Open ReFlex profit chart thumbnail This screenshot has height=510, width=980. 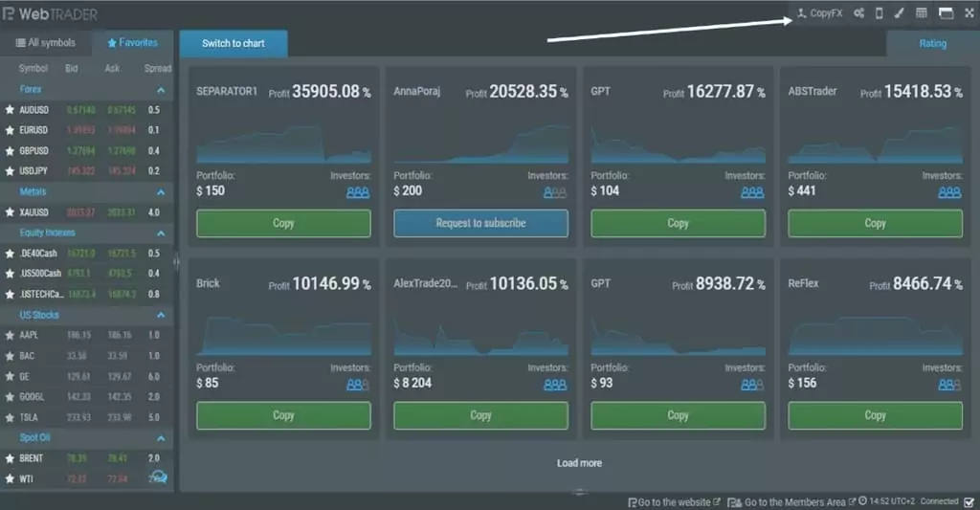[875, 336]
